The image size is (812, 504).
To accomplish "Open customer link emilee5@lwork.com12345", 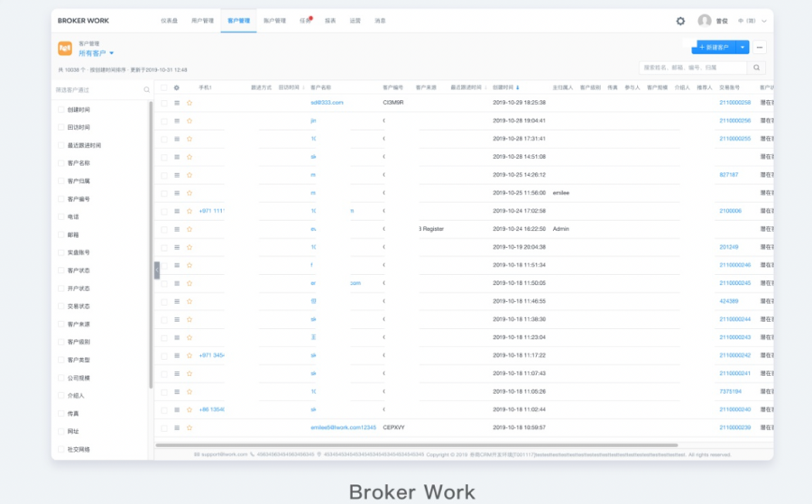I will click(344, 428).
